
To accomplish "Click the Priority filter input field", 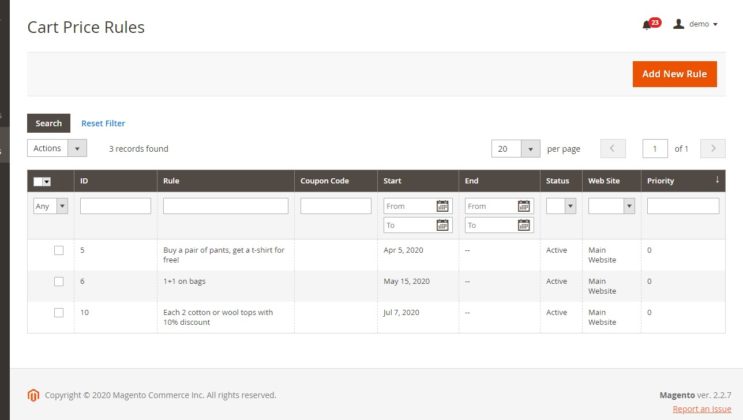I will [x=683, y=206].
